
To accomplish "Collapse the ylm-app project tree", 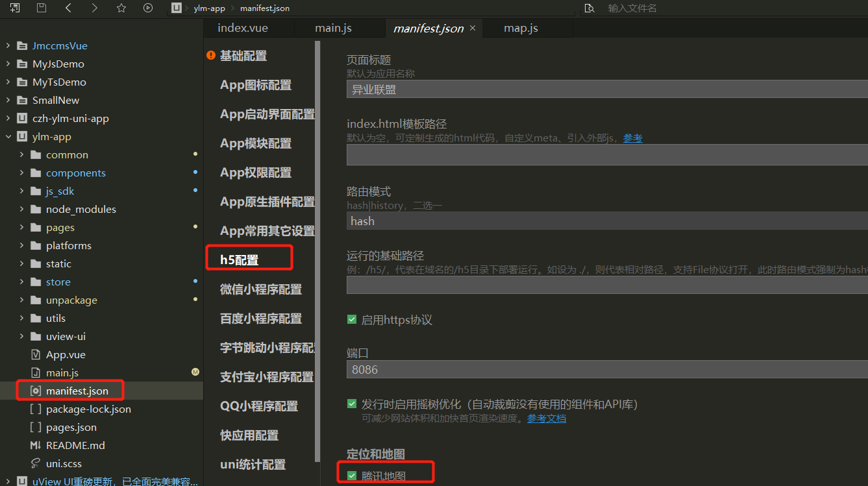I will [x=8, y=136].
